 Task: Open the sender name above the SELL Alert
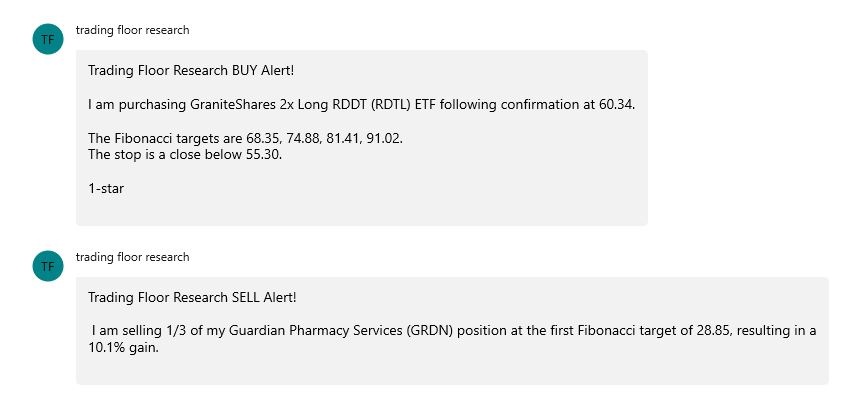pos(132,257)
